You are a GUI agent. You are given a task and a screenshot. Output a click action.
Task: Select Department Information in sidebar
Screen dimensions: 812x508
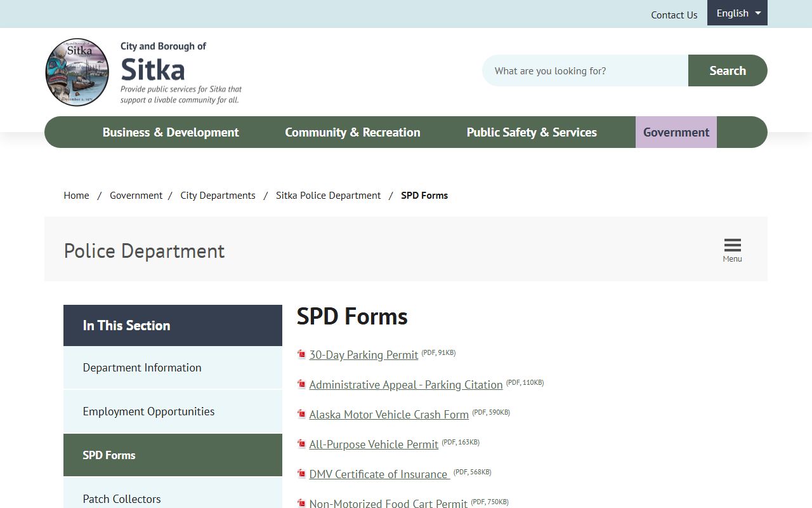pyautogui.click(x=173, y=368)
